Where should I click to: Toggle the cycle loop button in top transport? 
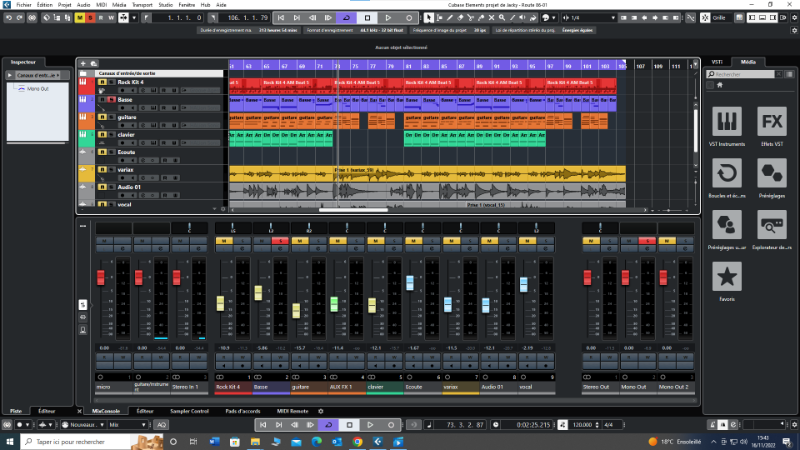pyautogui.click(x=346, y=18)
